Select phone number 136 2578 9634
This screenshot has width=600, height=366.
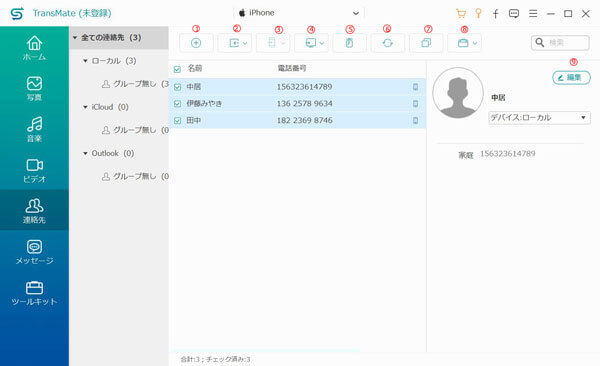pyautogui.click(x=305, y=104)
